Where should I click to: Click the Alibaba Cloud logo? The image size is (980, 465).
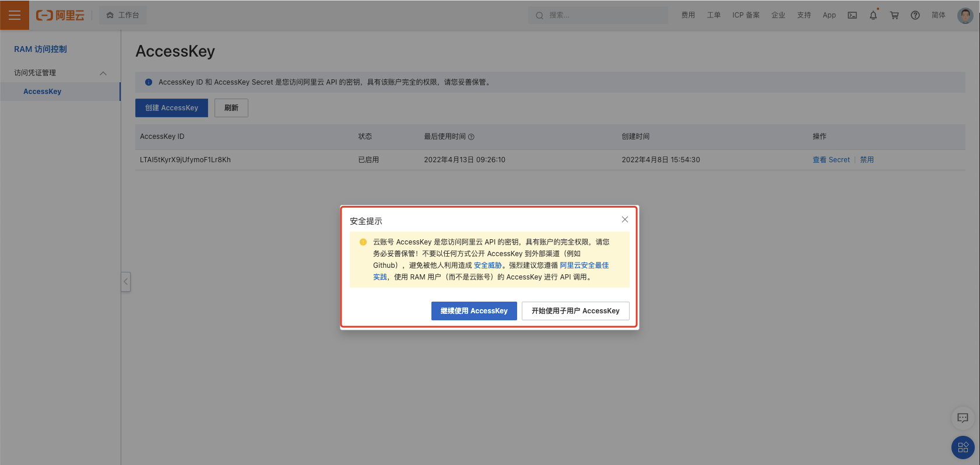[60, 15]
